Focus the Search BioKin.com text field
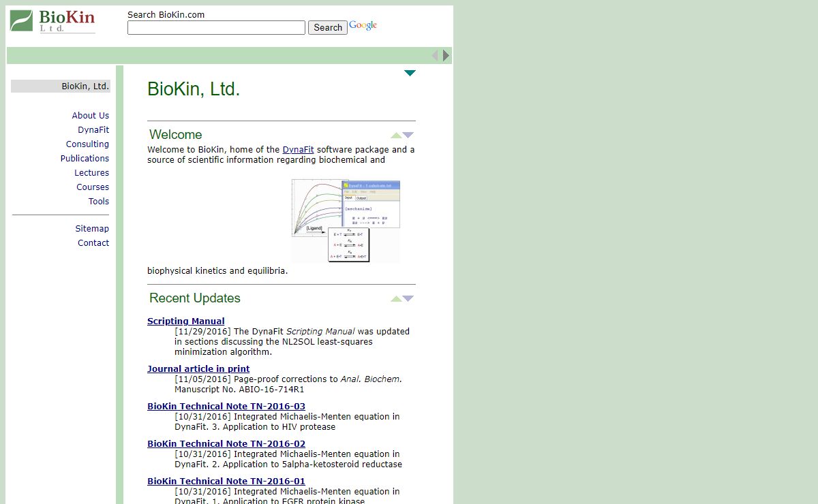The image size is (818, 504). click(x=216, y=28)
